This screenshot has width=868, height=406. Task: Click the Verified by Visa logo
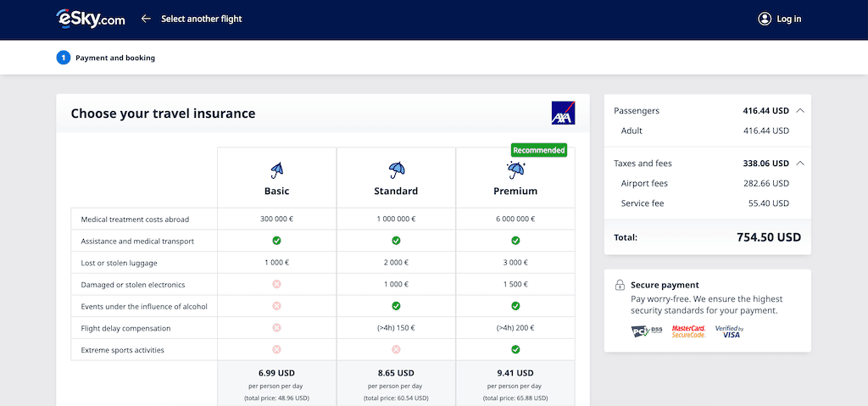click(729, 331)
